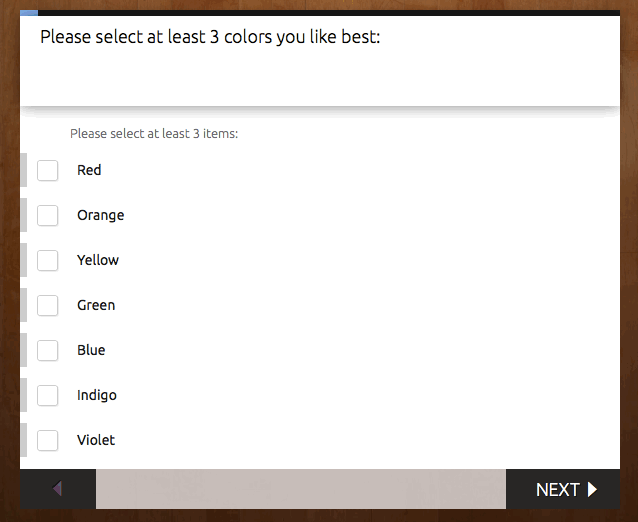Screen dimensions: 638x522
Task: Click the "Yellow" option label text
Action: (98, 260)
